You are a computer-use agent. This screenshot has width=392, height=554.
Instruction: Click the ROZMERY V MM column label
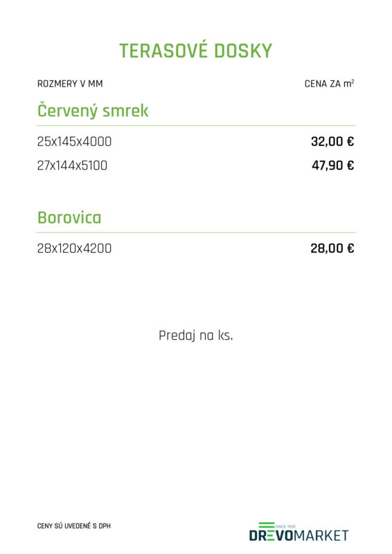click(x=70, y=84)
